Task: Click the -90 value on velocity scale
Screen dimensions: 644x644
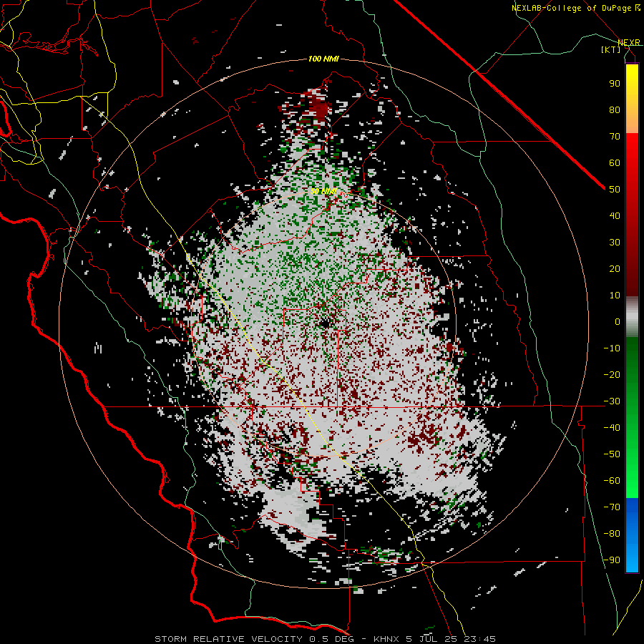Action: 612,560
